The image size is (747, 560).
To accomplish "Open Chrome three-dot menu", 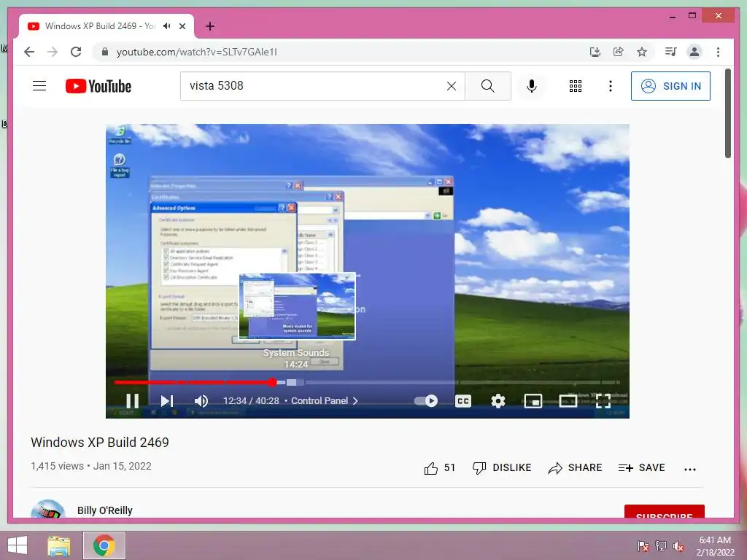I will point(718,52).
